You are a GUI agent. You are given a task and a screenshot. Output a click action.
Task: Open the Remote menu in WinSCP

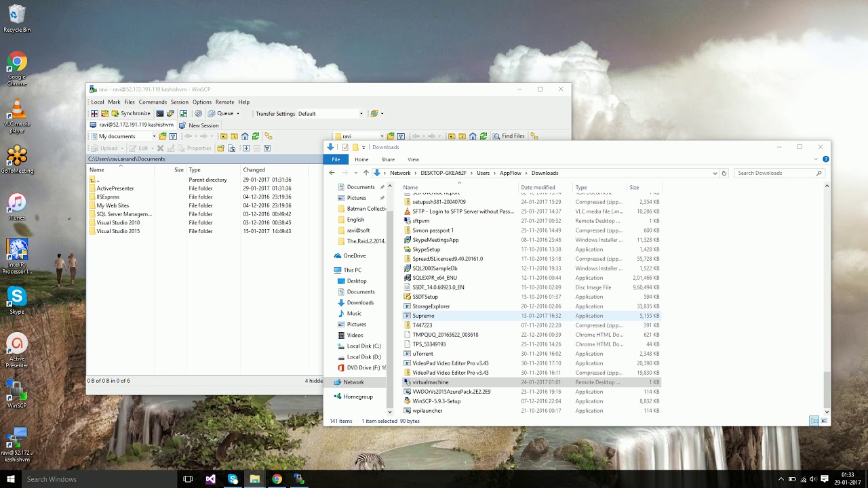pyautogui.click(x=224, y=102)
